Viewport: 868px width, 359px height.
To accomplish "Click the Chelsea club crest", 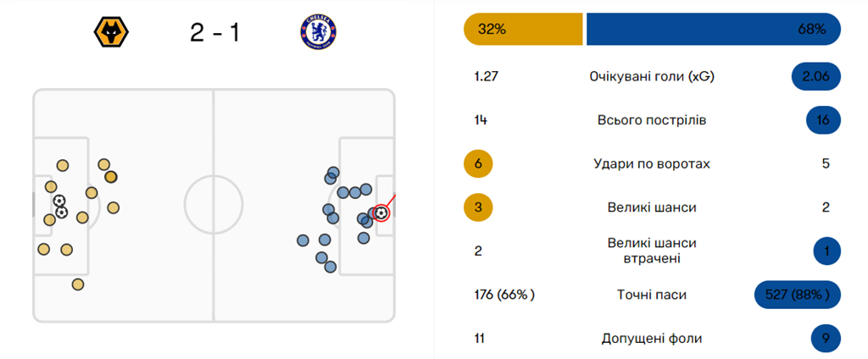I will (x=316, y=34).
